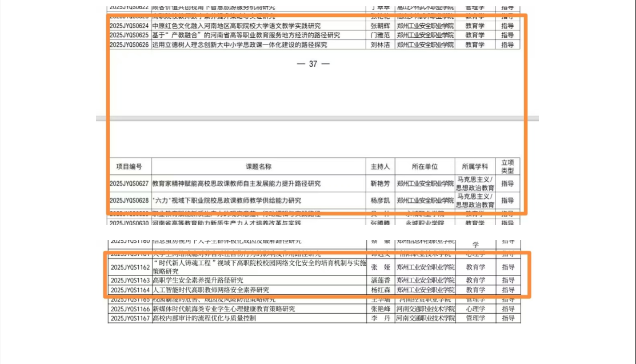Click host name 湛莲香
The image size is (636, 364).
coord(381,281)
